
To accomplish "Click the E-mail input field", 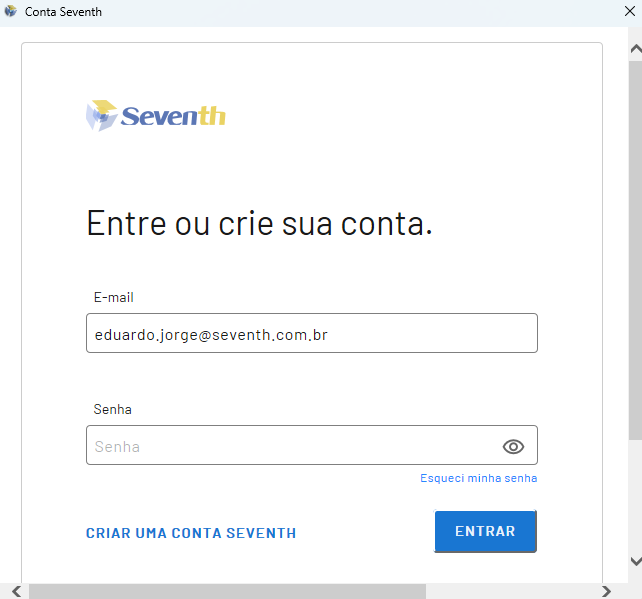I will [x=311, y=334].
